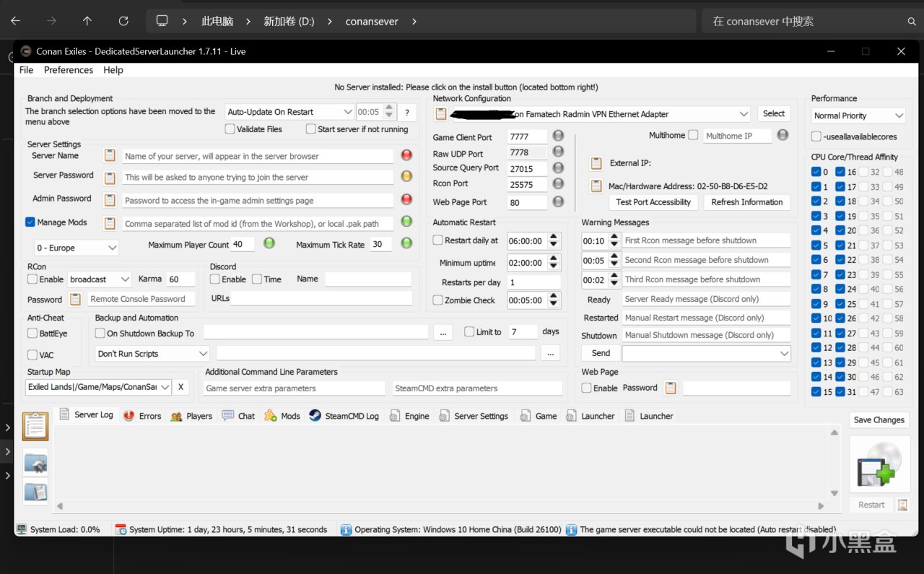Open the 0 - Europe region dropdown

(77, 248)
